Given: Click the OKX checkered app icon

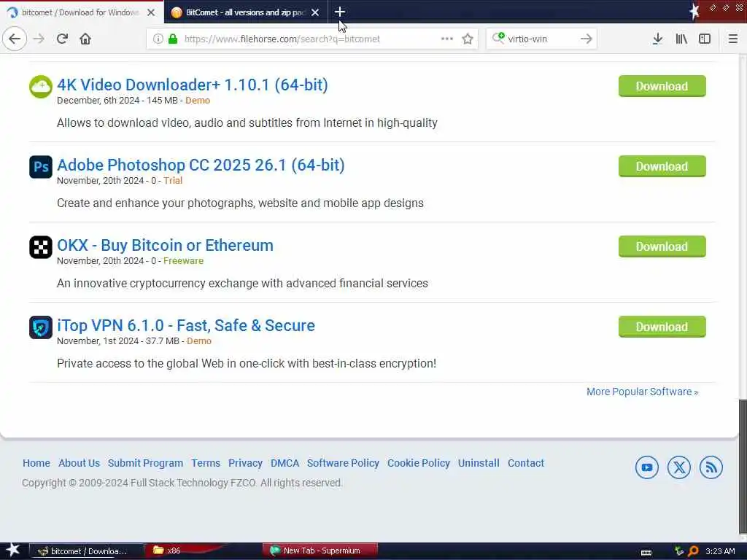Looking at the screenshot, I should pyautogui.click(x=41, y=247).
